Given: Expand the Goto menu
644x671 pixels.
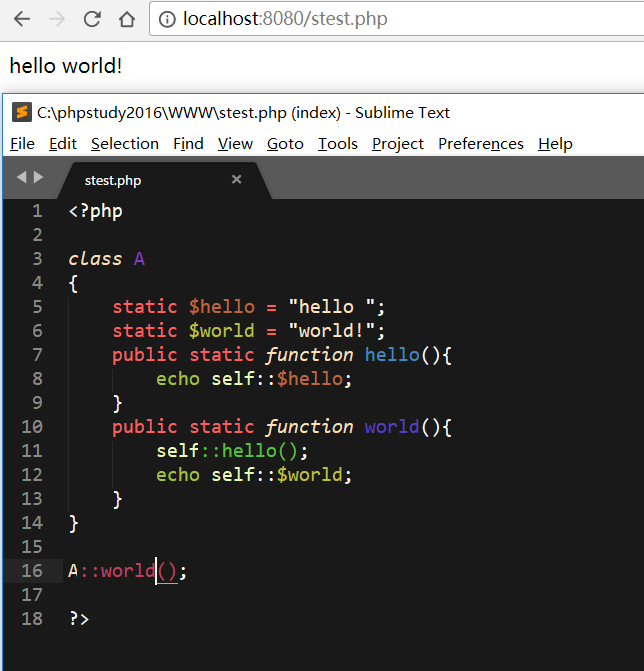Looking at the screenshot, I should [285, 144].
